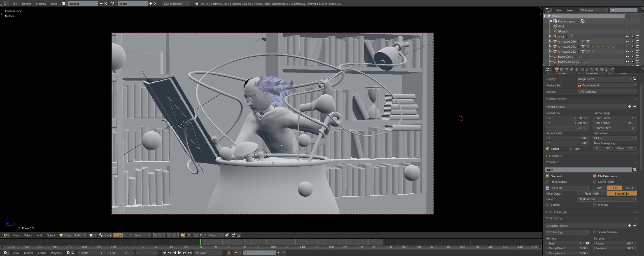The height and width of the screenshot is (256, 644).
Task: Enable the Placeholders checkbox
Action: click(547, 181)
